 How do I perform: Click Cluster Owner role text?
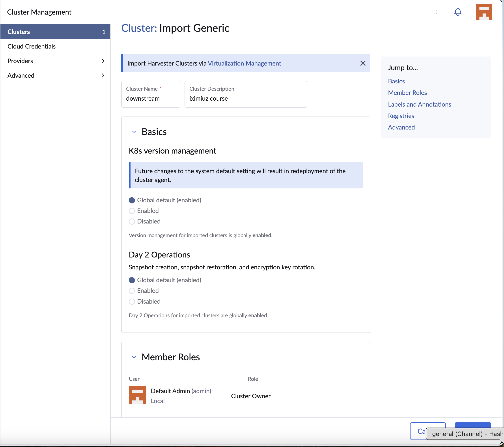pos(250,396)
